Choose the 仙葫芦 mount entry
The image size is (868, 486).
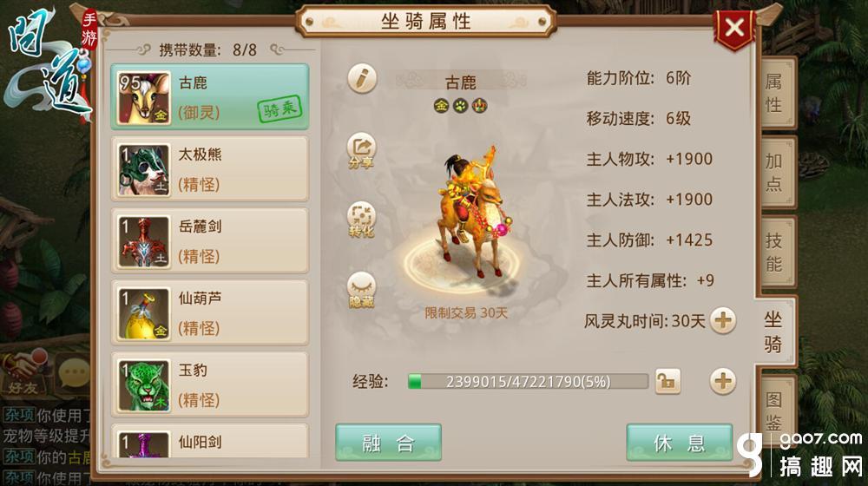click(210, 312)
